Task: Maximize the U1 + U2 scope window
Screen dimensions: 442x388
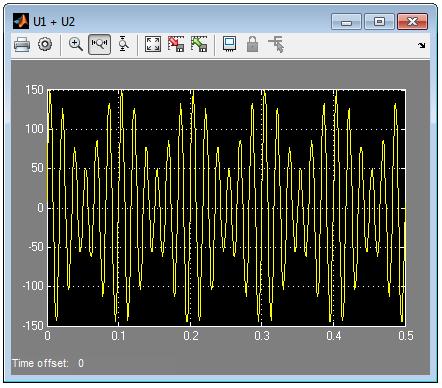Action: pos(379,22)
